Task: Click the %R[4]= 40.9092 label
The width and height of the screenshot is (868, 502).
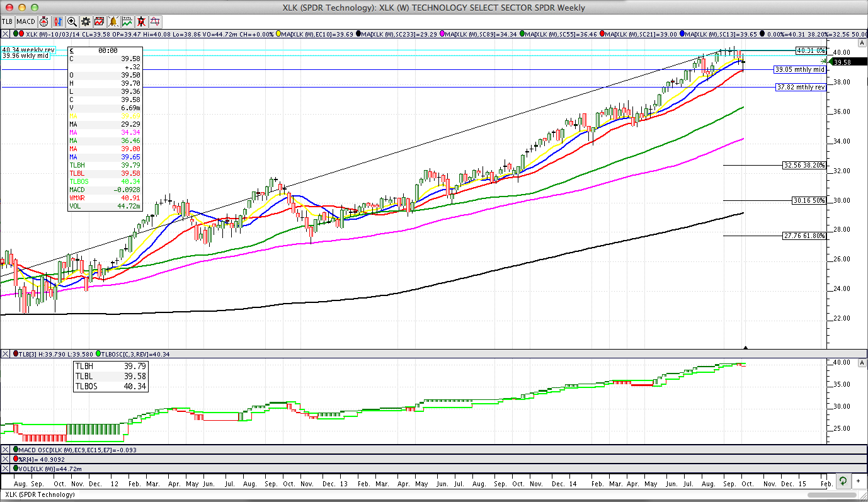Action: coord(43,459)
